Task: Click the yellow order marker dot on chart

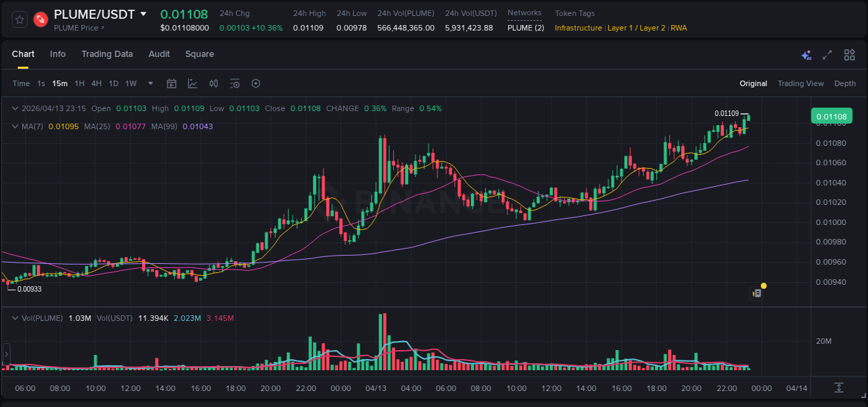Action: [763, 285]
